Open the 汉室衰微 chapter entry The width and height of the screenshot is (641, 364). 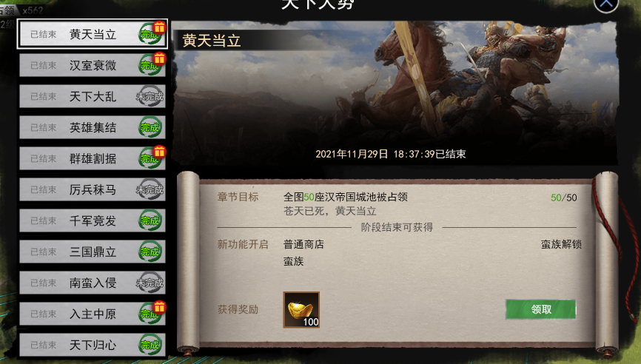pyautogui.click(x=93, y=65)
